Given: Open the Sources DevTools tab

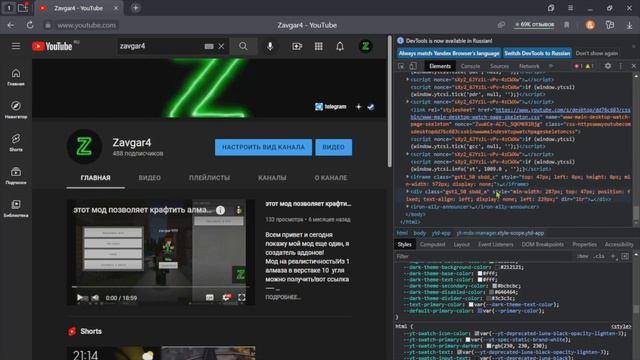Looking at the screenshot, I should 499,66.
